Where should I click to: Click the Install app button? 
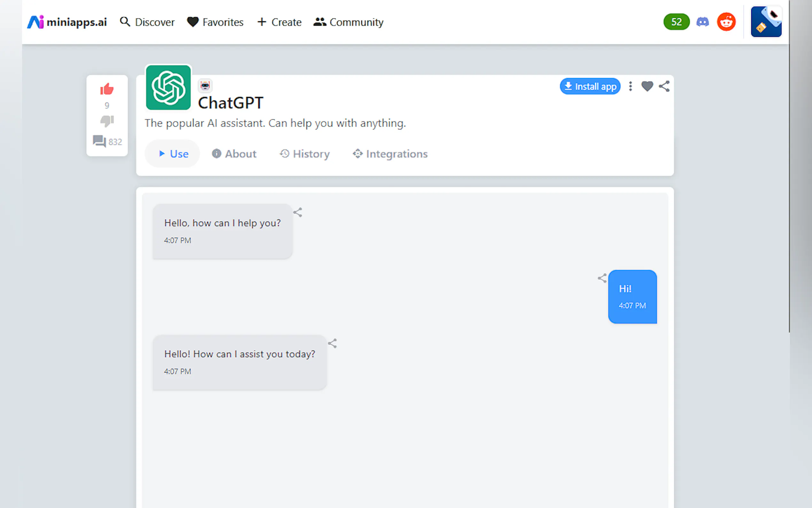(590, 86)
